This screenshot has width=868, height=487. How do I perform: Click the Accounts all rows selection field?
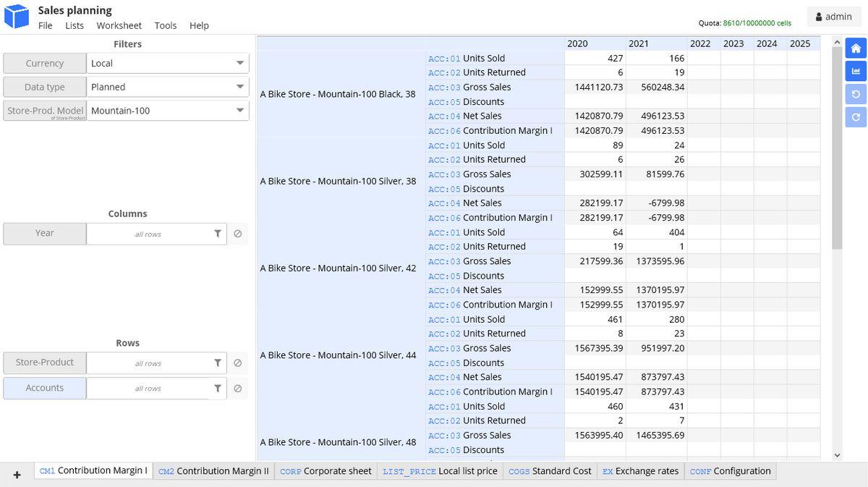148,389
